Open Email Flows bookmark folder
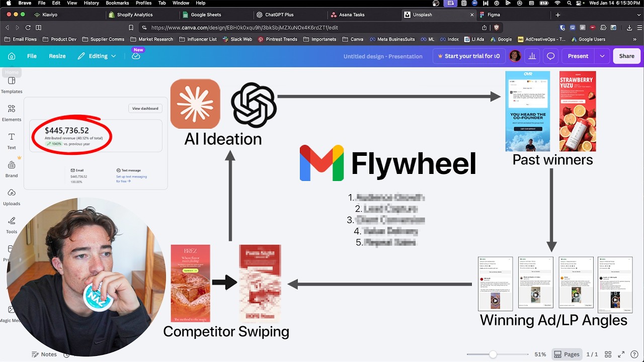 21,39
